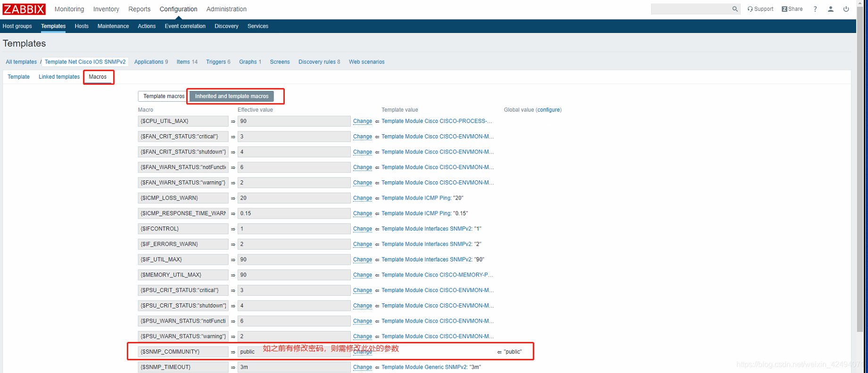Viewport: 868px width, 373px height.
Task: Select Template macros toggle
Action: pyautogui.click(x=164, y=96)
